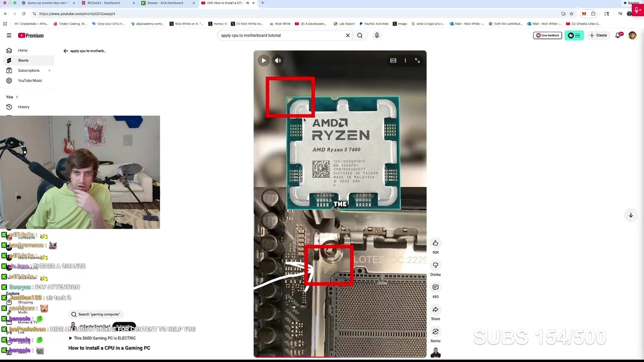Remix this Short
Viewport: 644px width, 362px height.
436,331
